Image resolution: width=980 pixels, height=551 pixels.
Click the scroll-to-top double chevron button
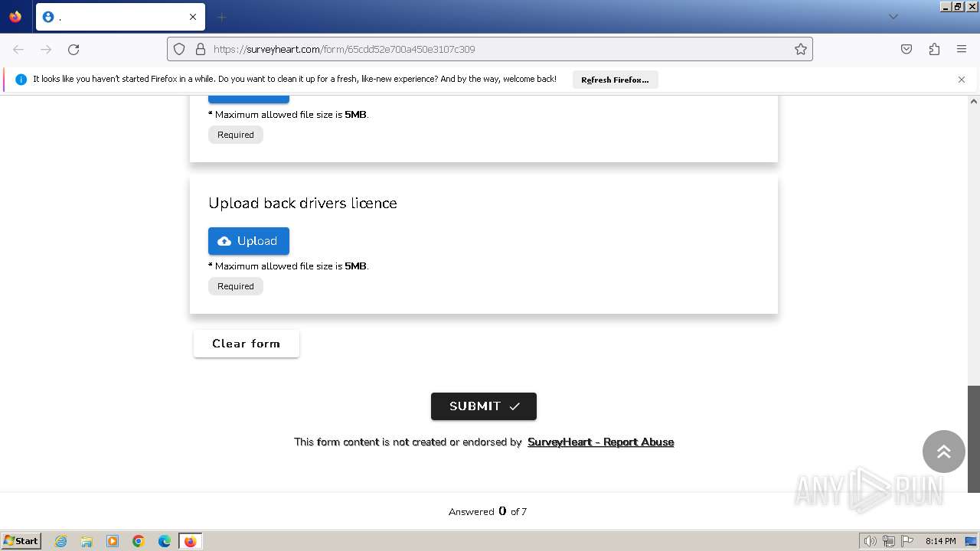[x=944, y=452]
